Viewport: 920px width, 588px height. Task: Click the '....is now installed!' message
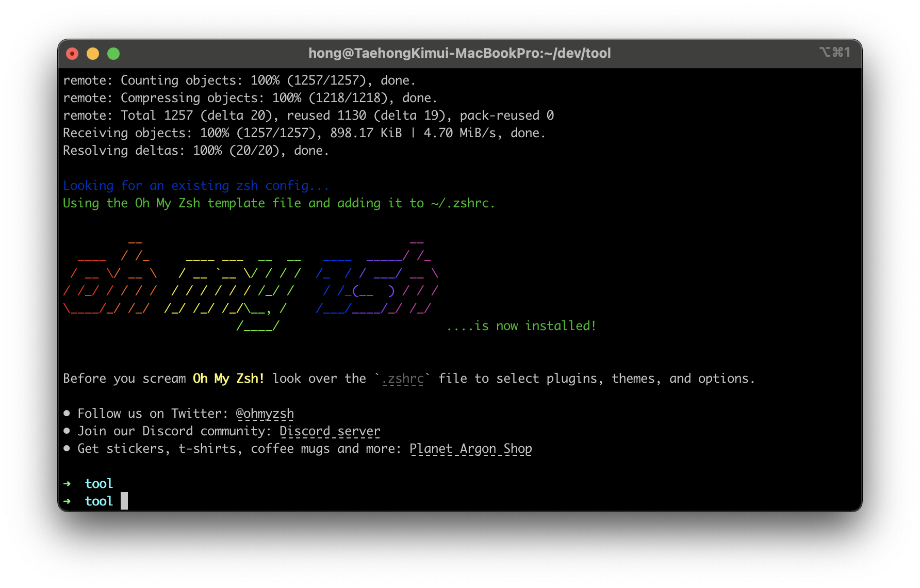[x=521, y=326]
